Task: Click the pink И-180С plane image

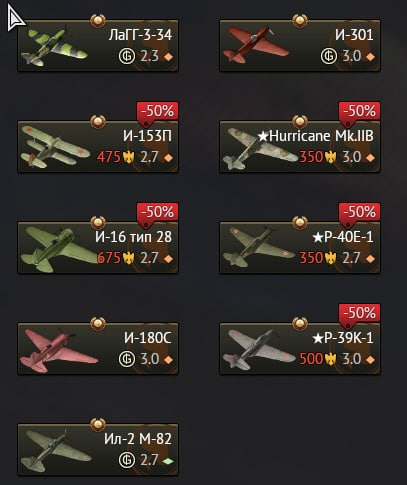Action: [58, 350]
